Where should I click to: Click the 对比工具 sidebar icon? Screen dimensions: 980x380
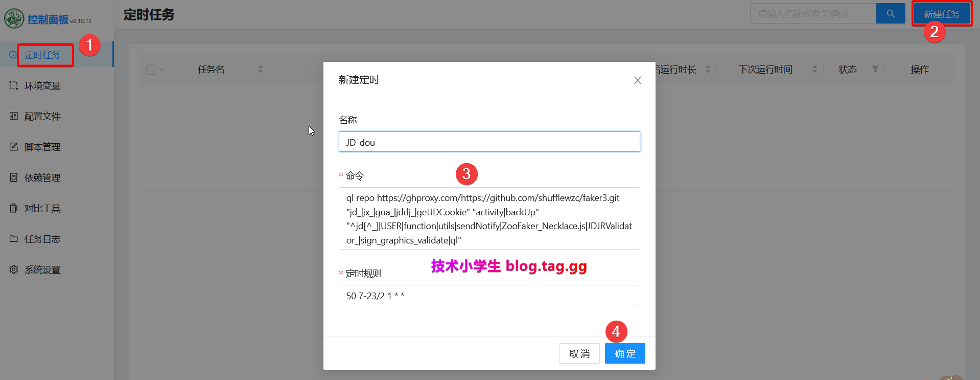point(14,208)
